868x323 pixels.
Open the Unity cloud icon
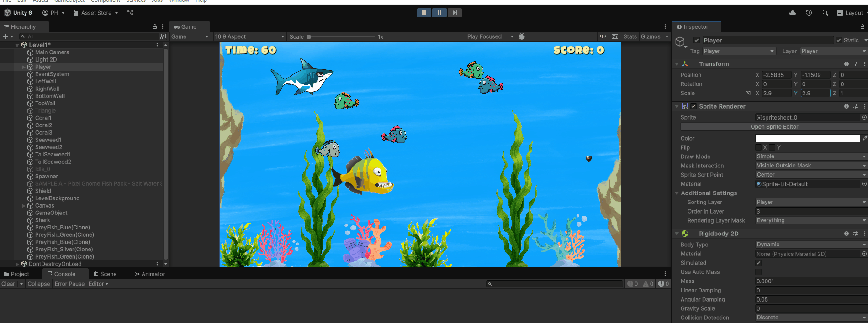(793, 13)
